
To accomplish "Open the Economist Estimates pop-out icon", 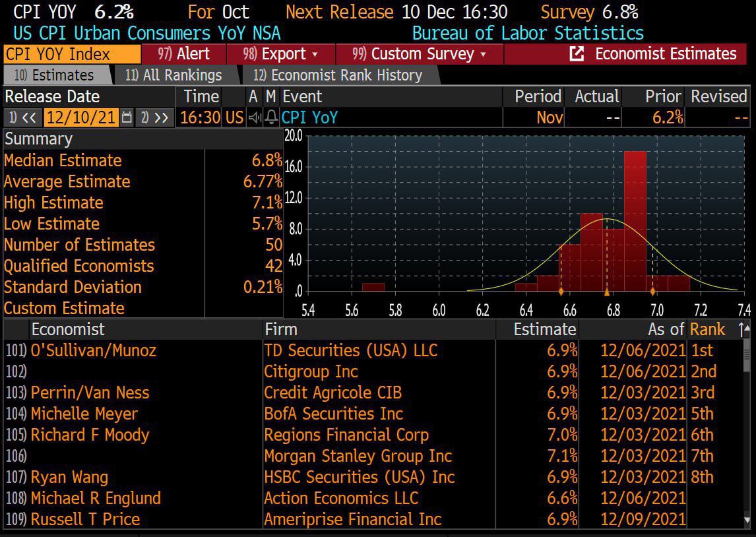I will (577, 54).
